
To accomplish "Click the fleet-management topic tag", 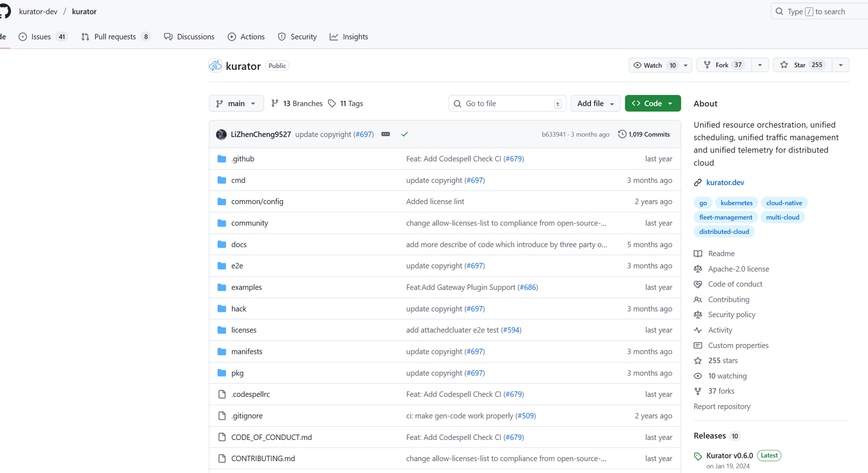I will point(725,217).
